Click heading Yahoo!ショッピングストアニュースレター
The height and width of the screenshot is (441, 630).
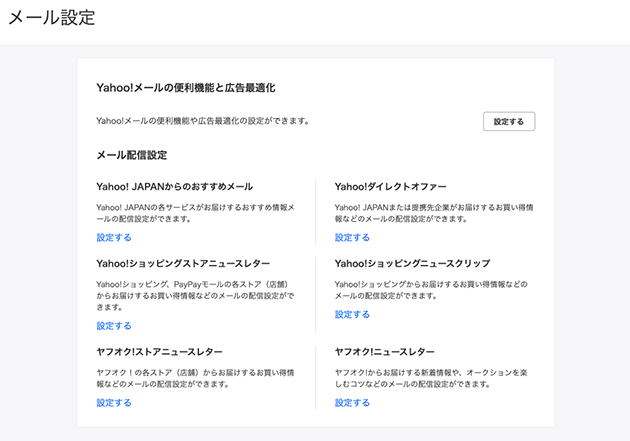coord(183,263)
